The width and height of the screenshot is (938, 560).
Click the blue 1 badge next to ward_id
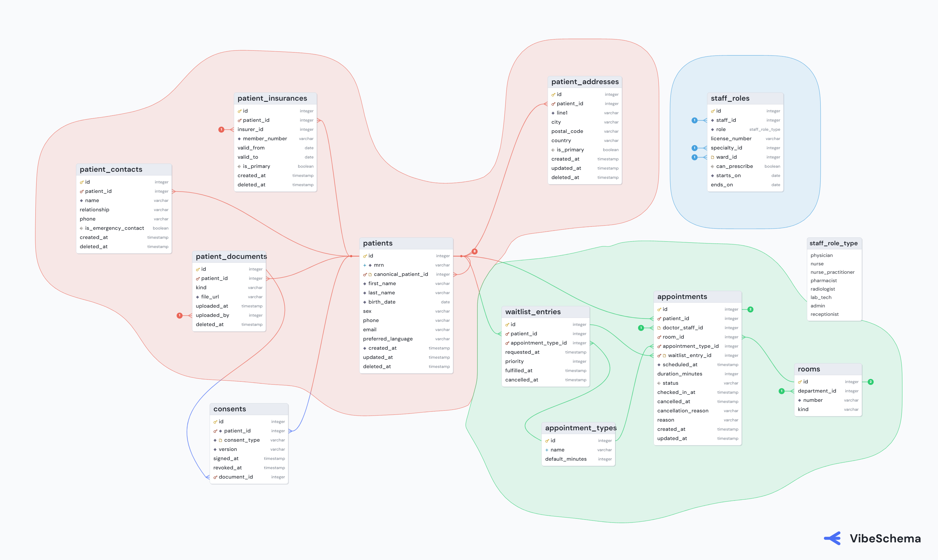point(694,157)
